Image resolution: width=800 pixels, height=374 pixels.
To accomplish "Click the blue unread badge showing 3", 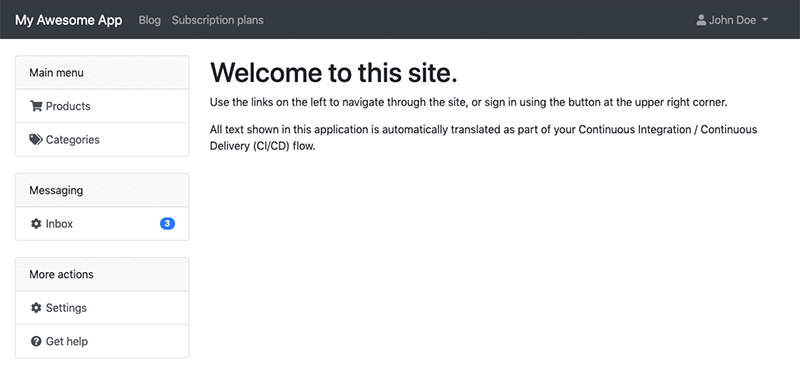I will pyautogui.click(x=167, y=223).
